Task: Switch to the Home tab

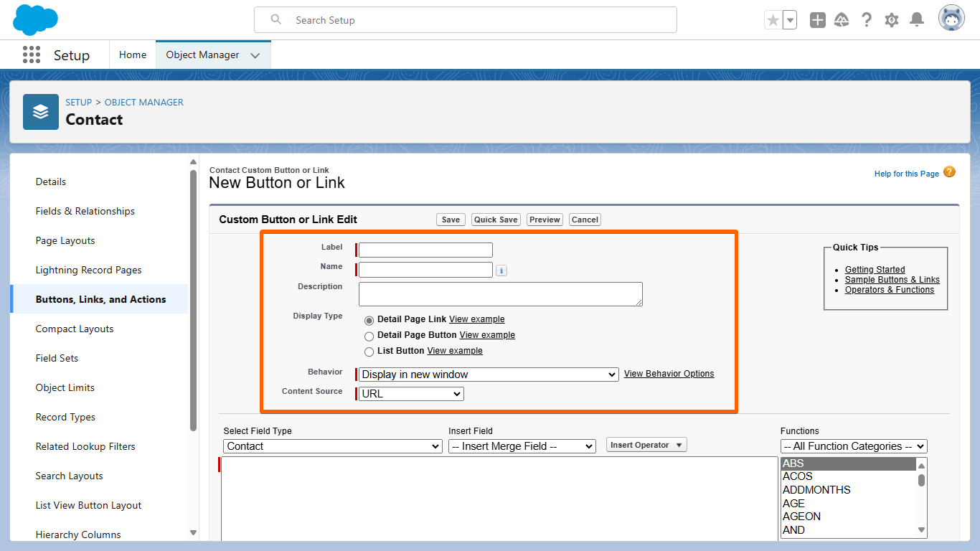Action: click(133, 55)
